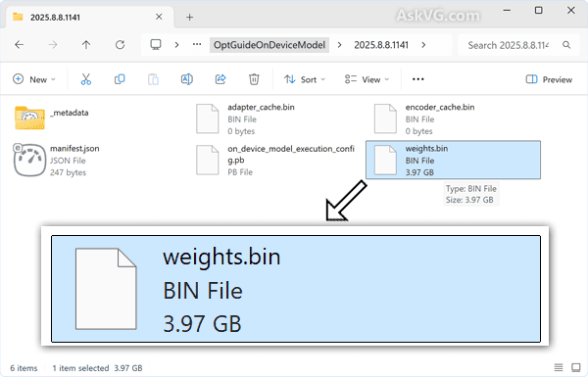Screen dimensions: 588x377
Task: Open chevron after the This PC icon
Action: point(176,45)
